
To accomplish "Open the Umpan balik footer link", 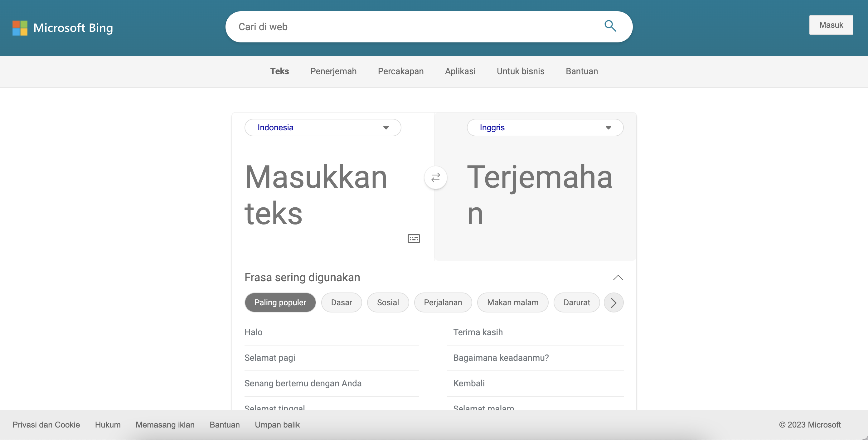I will coord(277,425).
